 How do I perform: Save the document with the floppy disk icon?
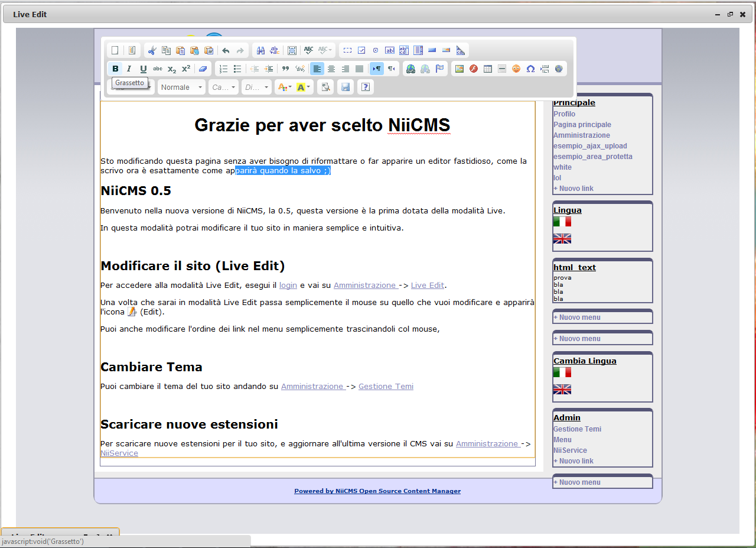[x=346, y=87]
